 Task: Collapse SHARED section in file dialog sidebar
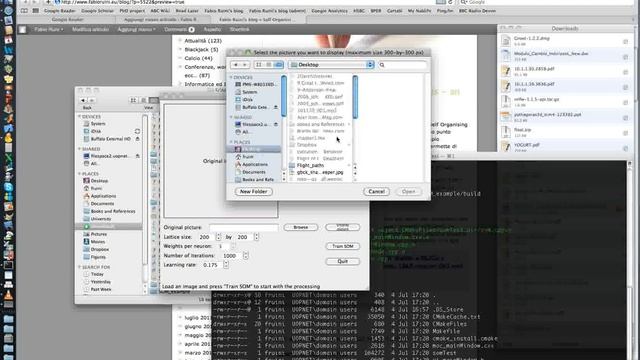click(231, 117)
